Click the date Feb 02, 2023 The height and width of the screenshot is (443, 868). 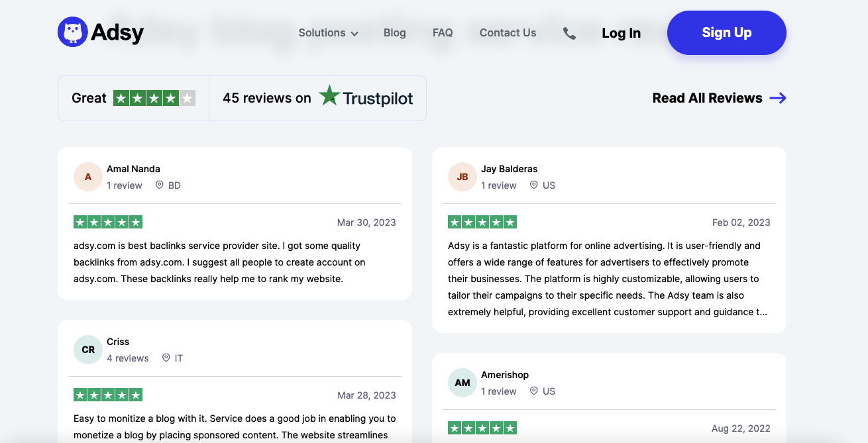[741, 222]
